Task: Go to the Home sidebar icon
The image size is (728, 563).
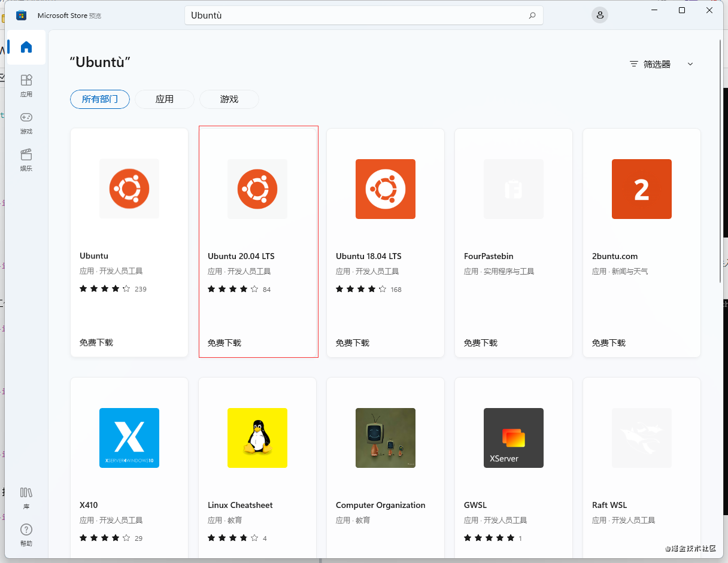Action: pyautogui.click(x=26, y=47)
